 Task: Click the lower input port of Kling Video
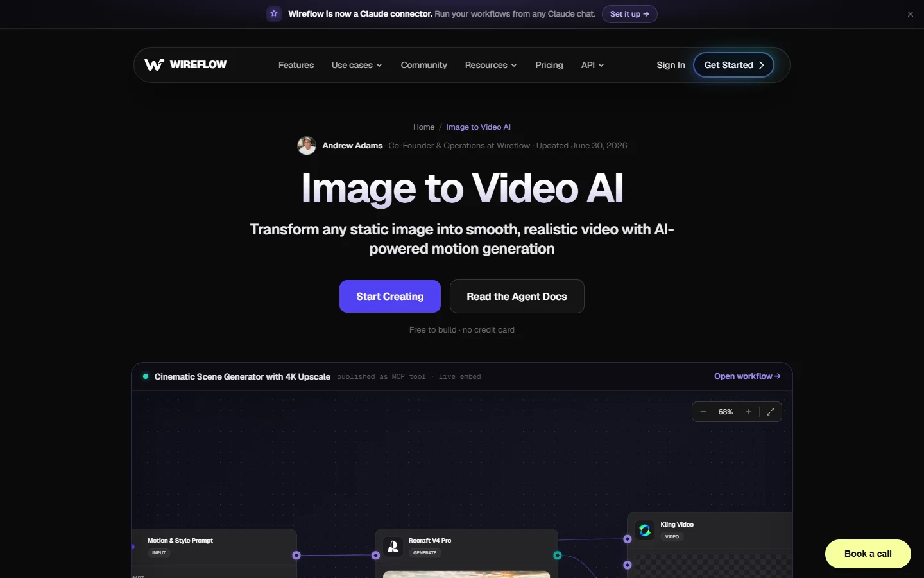pos(628,565)
